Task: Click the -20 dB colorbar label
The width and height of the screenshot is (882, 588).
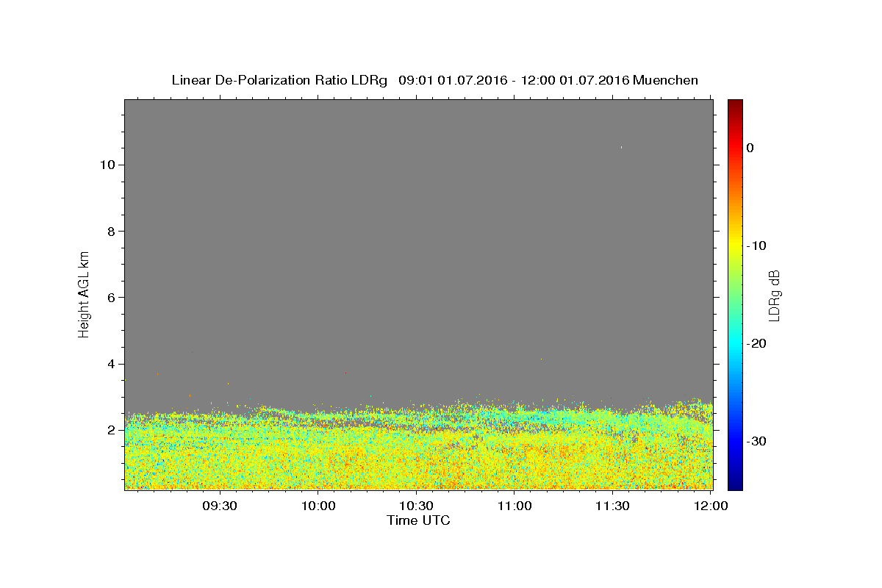Action: (x=756, y=343)
